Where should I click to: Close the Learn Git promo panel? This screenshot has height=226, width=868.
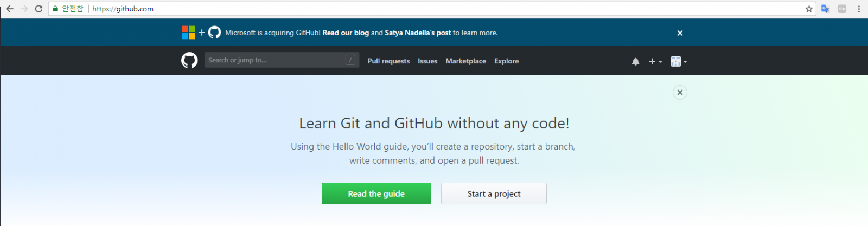pos(680,92)
